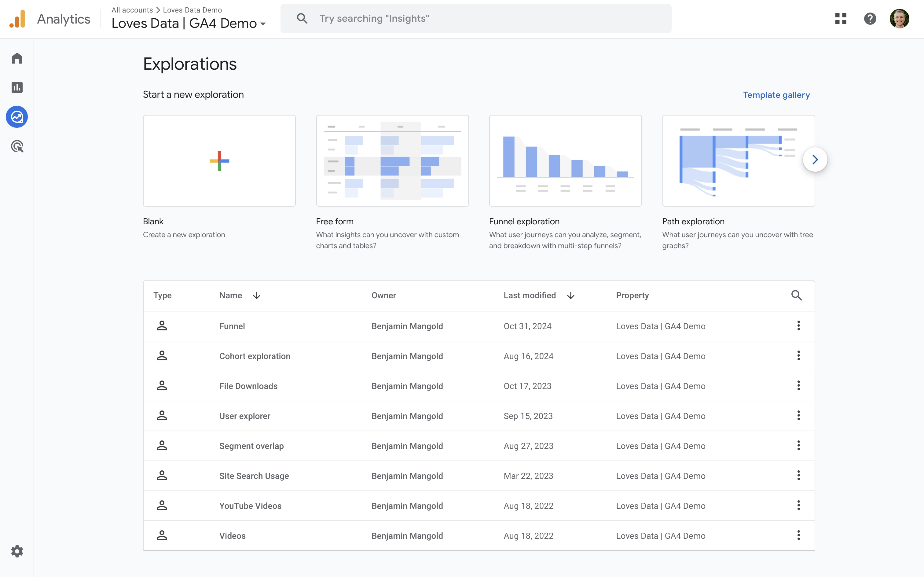Open more options for User explorer row
The height and width of the screenshot is (577, 924).
coord(798,416)
